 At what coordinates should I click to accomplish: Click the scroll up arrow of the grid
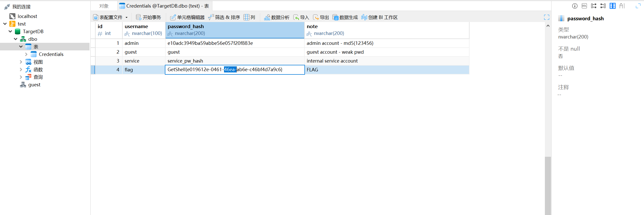click(548, 26)
